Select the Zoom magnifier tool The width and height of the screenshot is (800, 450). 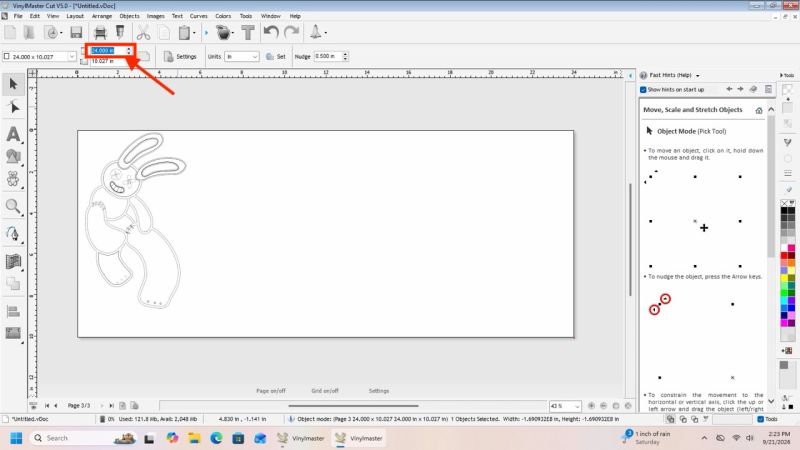click(x=13, y=206)
